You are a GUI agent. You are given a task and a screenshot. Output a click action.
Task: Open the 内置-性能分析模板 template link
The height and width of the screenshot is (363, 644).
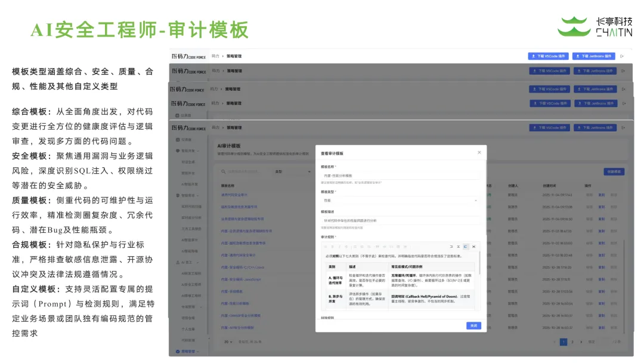pyautogui.click(x=235, y=303)
